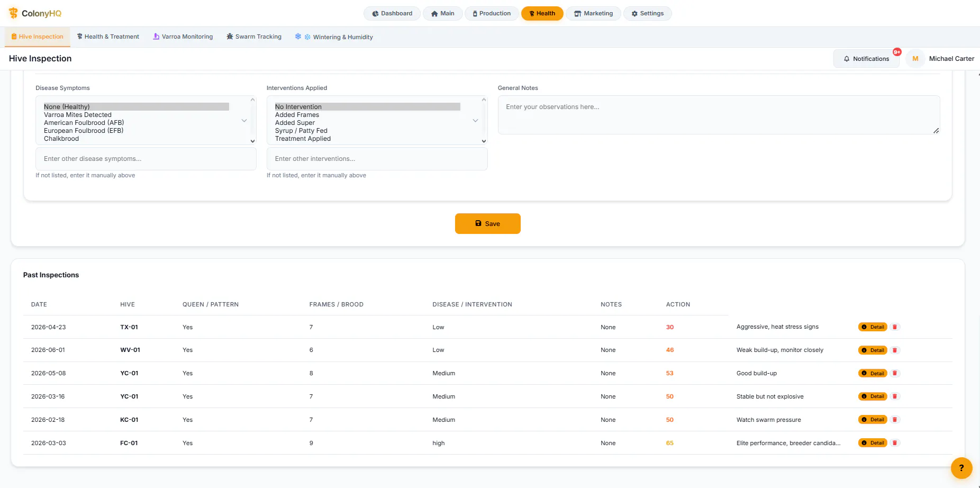Go to the Dashboard section

[392, 13]
